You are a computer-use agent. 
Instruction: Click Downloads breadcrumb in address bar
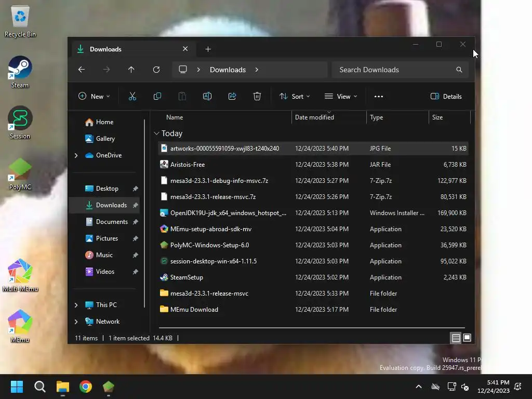point(228,70)
